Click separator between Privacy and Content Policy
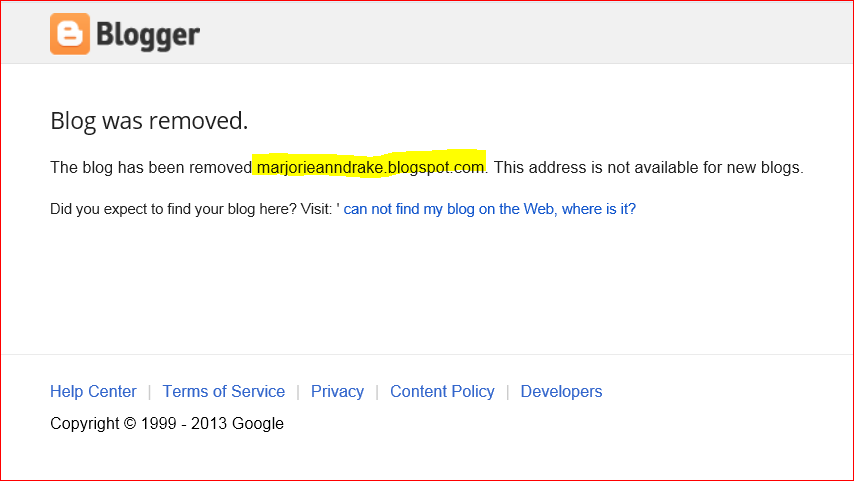 [377, 391]
